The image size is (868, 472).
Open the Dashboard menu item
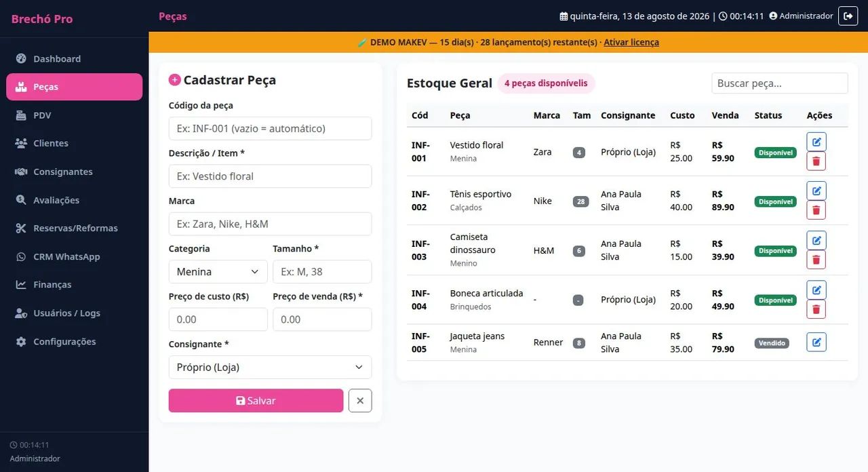pos(75,58)
